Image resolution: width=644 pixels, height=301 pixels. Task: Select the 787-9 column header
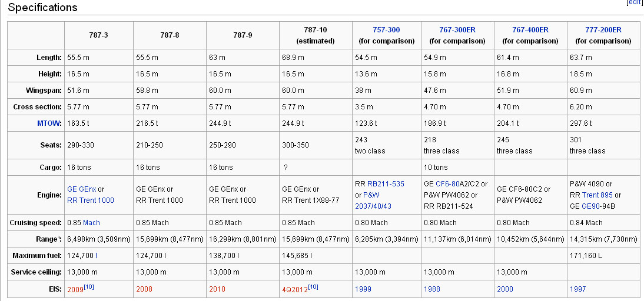click(x=243, y=35)
